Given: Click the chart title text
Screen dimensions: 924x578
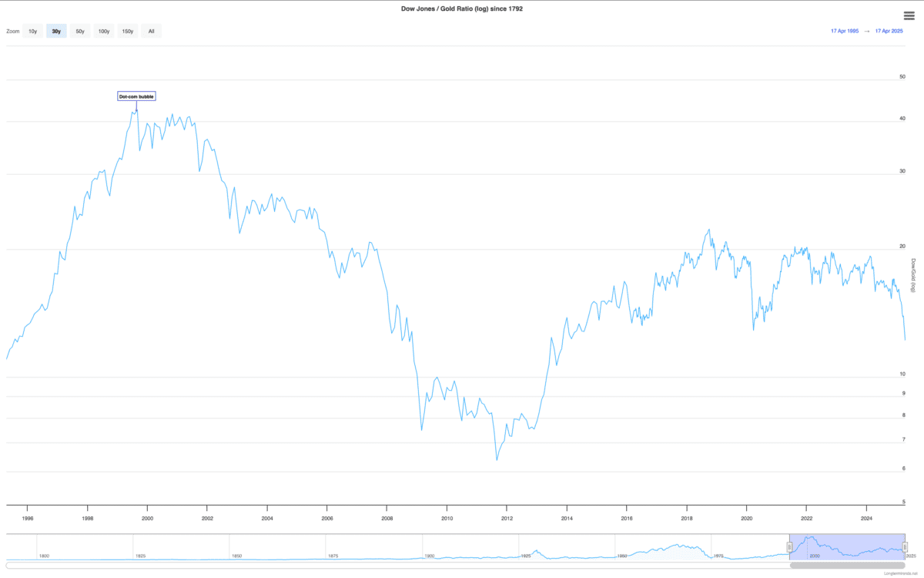Looking at the screenshot, I should coord(462,8).
